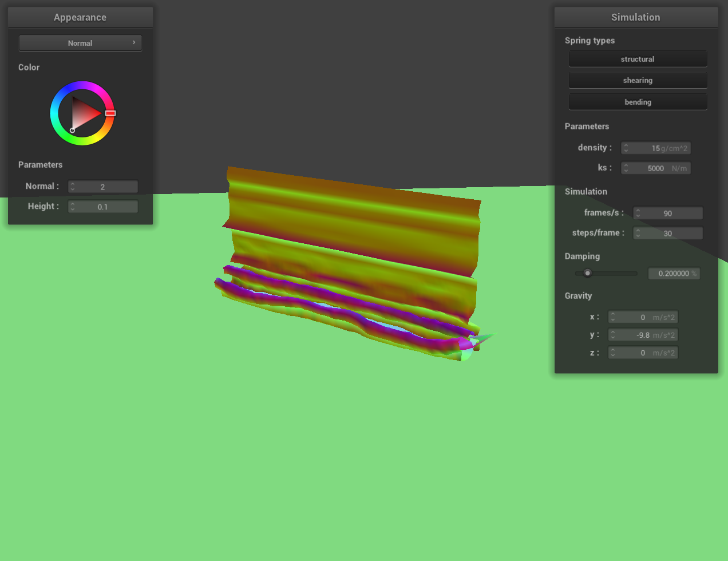The width and height of the screenshot is (728, 561).
Task: Select the Appearance panel title bar
Action: coord(80,17)
